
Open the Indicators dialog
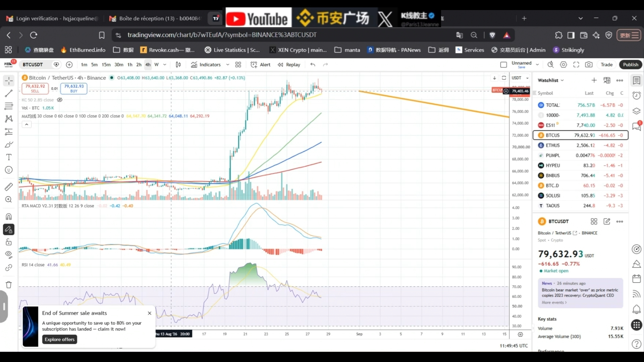(206, 65)
